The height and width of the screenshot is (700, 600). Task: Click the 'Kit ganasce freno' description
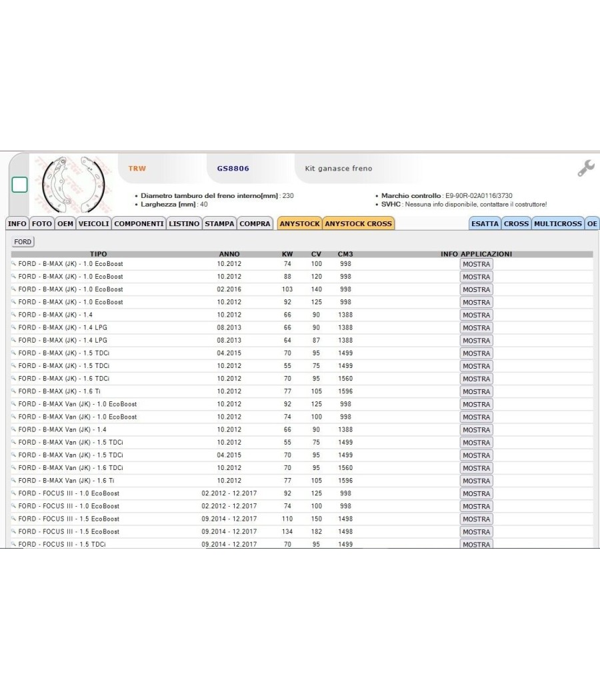click(339, 168)
